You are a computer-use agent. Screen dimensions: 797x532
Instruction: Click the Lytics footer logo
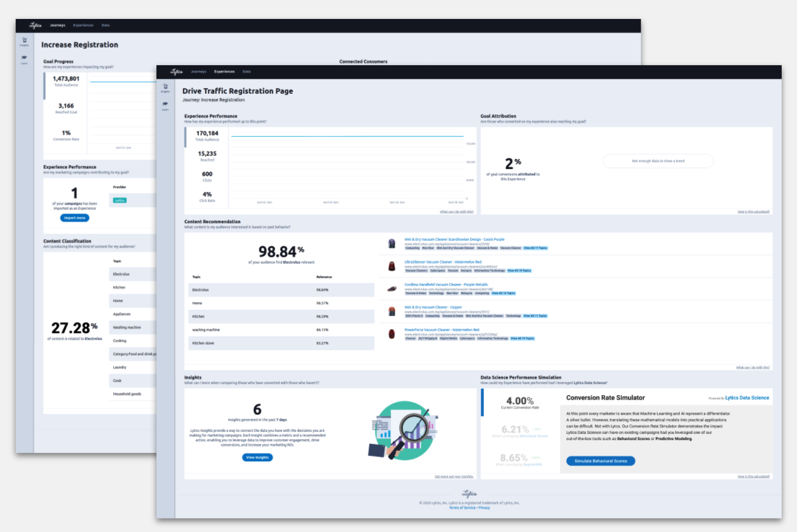pos(469,493)
